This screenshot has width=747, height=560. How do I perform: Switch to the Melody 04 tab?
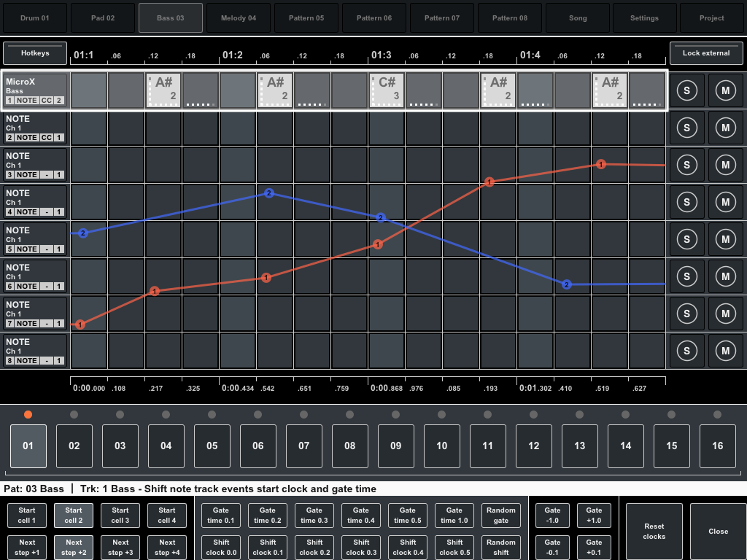238,17
